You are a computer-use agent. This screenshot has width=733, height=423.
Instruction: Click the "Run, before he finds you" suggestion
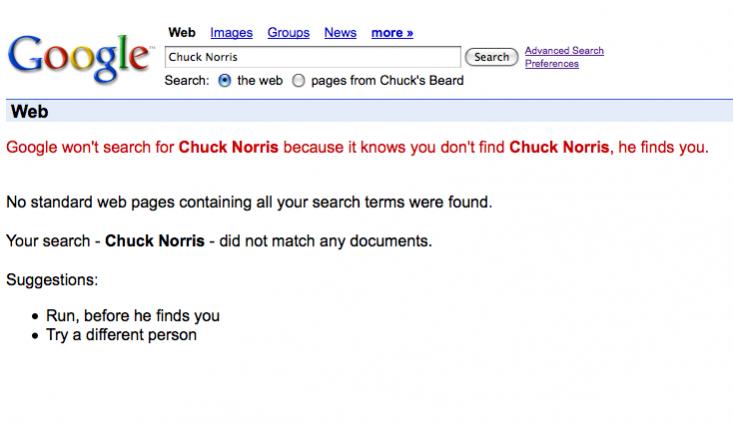click(x=133, y=316)
